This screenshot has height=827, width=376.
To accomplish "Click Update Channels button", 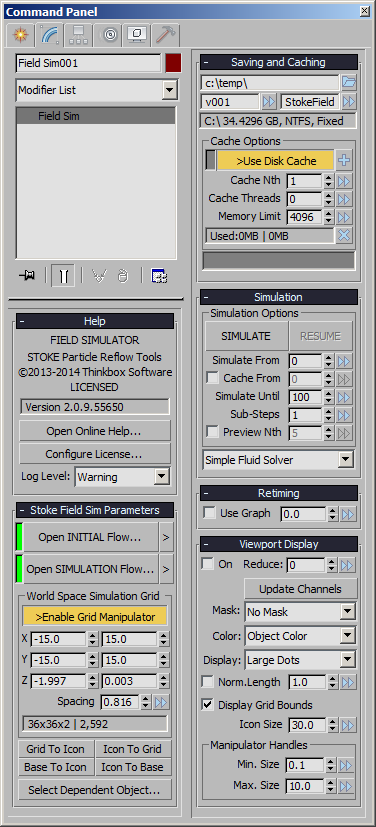I will (301, 589).
